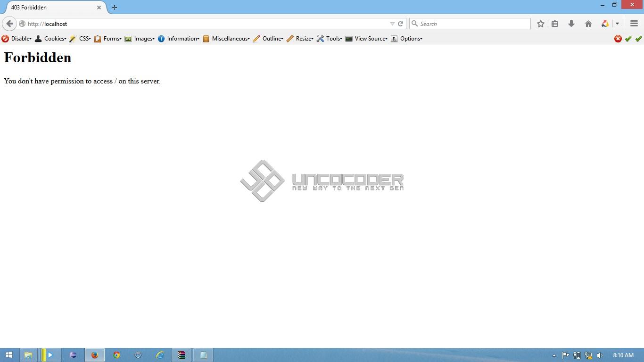This screenshot has width=644, height=362.
Task: Click the "You don't have permission" message
Action: [82, 81]
